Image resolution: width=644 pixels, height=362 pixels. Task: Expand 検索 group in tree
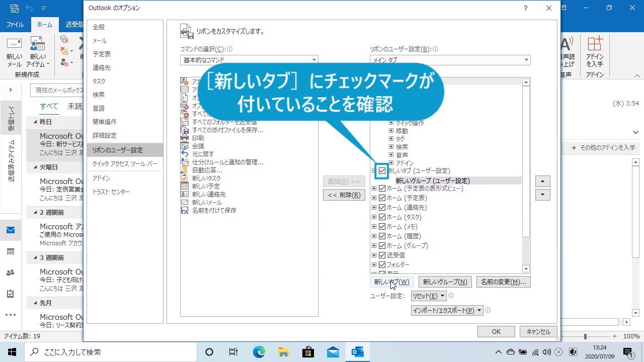pyautogui.click(x=391, y=147)
